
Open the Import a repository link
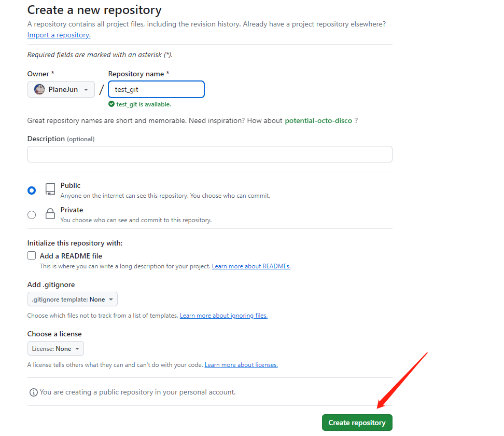[x=59, y=35]
